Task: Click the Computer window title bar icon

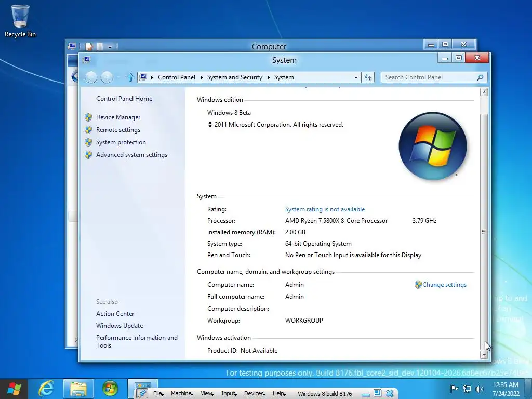Action: pyautogui.click(x=72, y=46)
